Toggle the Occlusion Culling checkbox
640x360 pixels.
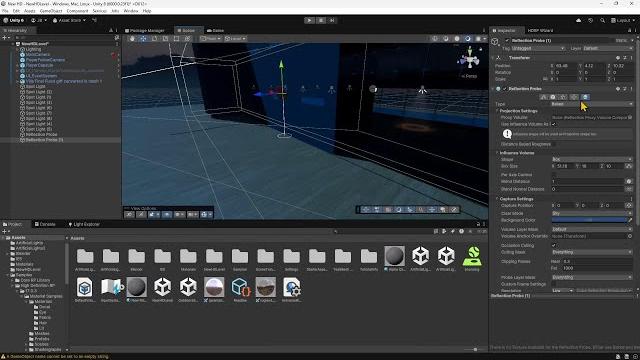tap(554, 245)
